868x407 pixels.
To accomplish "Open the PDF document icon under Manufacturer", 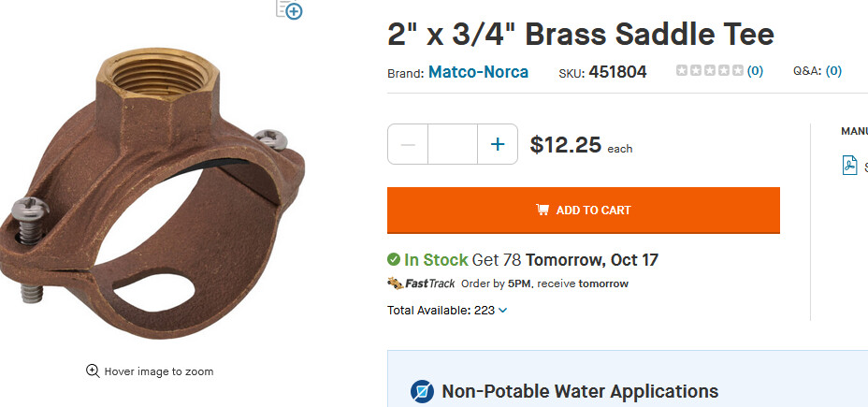I will pos(849,166).
